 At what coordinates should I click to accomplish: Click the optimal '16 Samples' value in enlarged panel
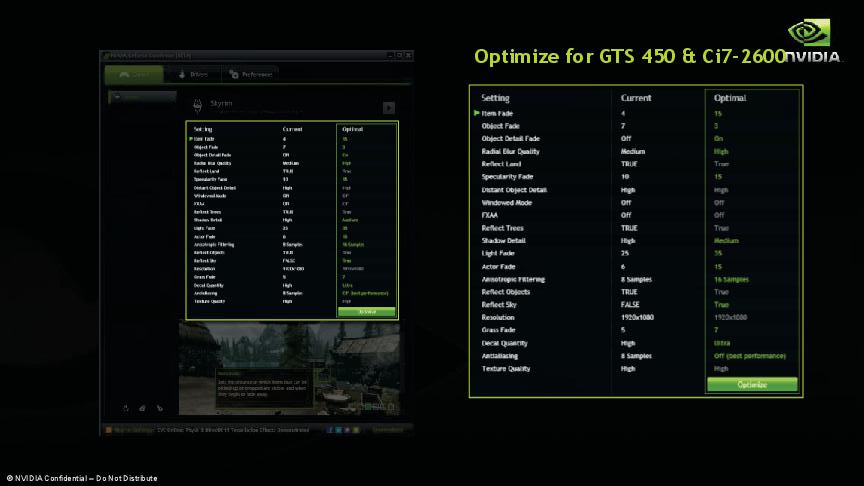point(731,279)
